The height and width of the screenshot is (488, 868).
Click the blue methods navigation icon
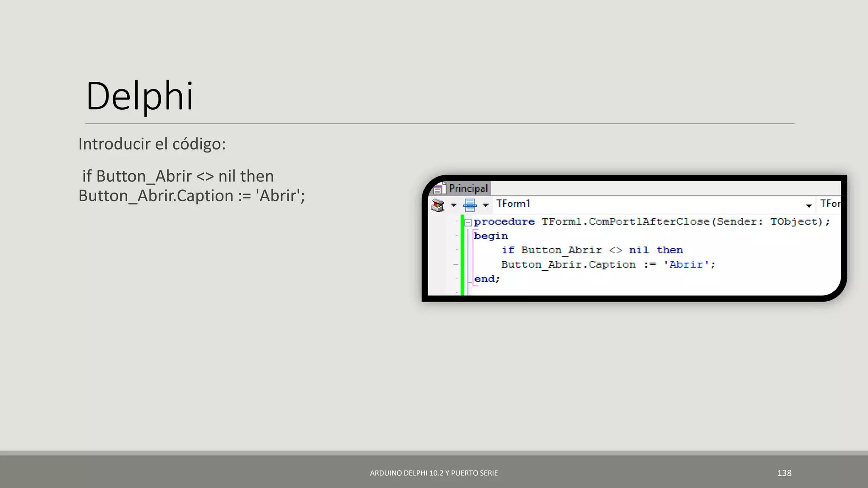pos(470,205)
